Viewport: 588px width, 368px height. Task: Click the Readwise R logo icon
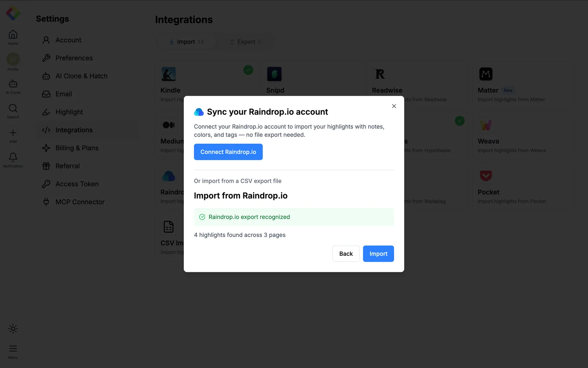point(380,74)
